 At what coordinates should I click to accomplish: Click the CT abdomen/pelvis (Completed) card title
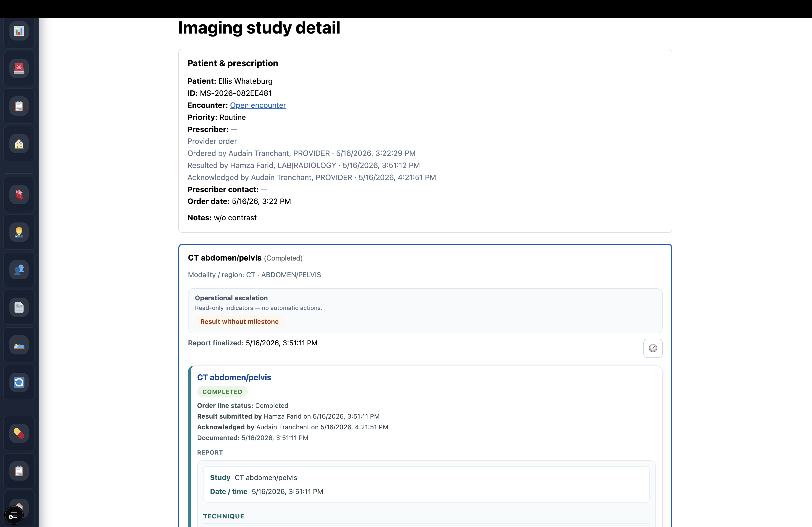pyautogui.click(x=245, y=258)
